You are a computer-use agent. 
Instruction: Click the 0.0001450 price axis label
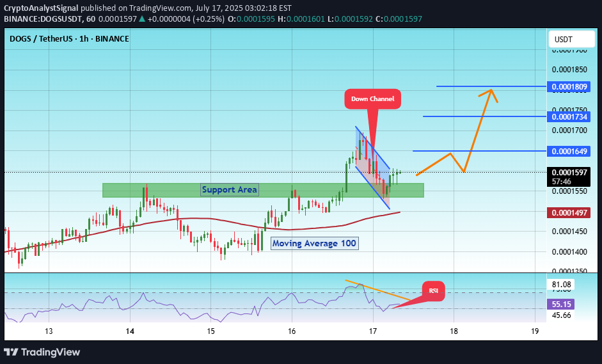[x=569, y=232]
